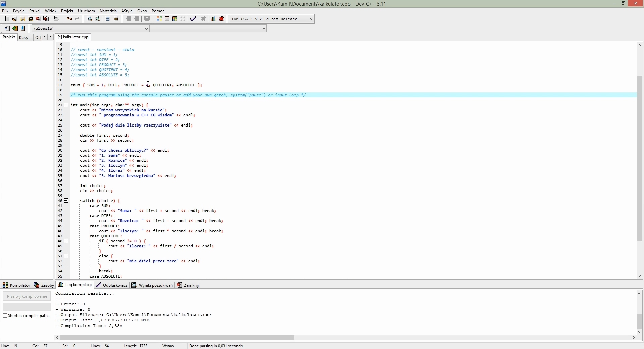Switch to the Kompilator tab
Screen dimensions: 644x349
[16, 285]
